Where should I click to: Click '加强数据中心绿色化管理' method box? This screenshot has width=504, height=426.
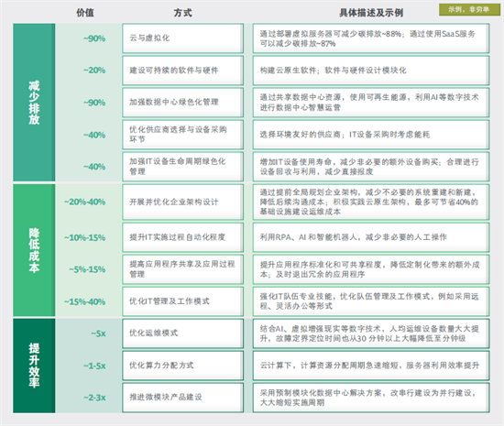click(x=182, y=103)
